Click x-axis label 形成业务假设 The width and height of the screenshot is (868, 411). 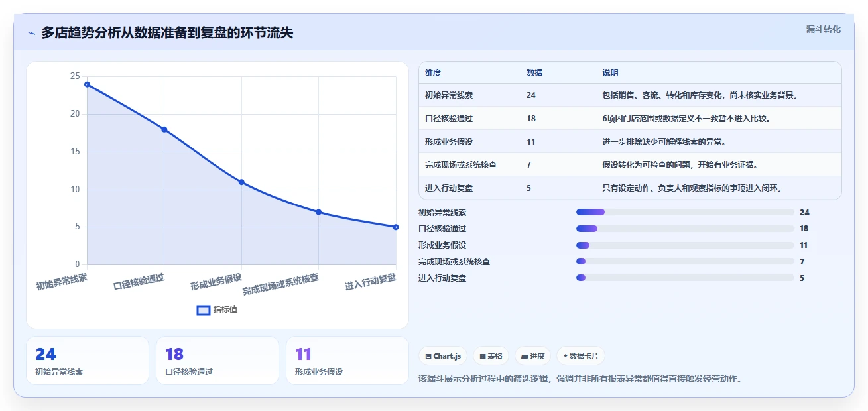point(216,281)
